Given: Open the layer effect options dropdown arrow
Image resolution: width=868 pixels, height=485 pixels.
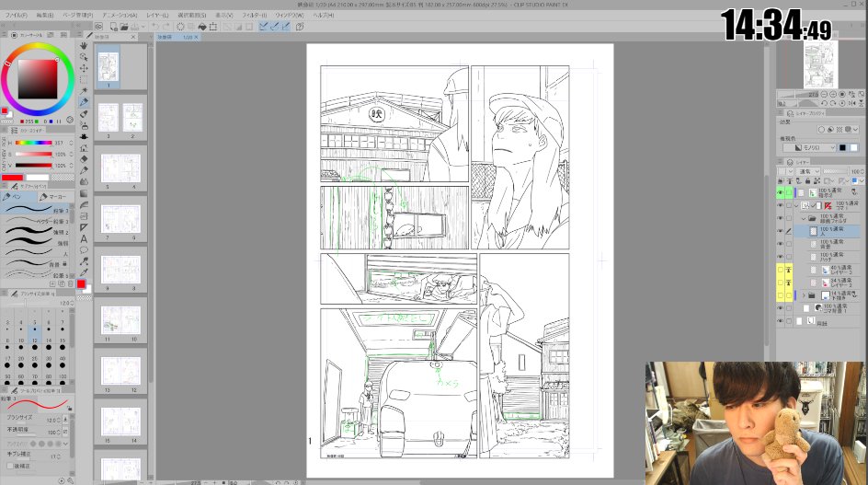Looking at the screenshot, I should click(x=855, y=129).
